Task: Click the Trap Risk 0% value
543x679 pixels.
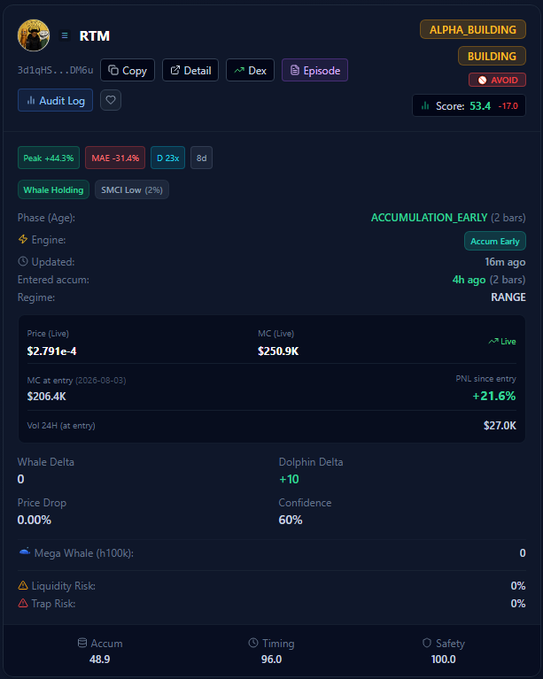Action: [x=518, y=604]
